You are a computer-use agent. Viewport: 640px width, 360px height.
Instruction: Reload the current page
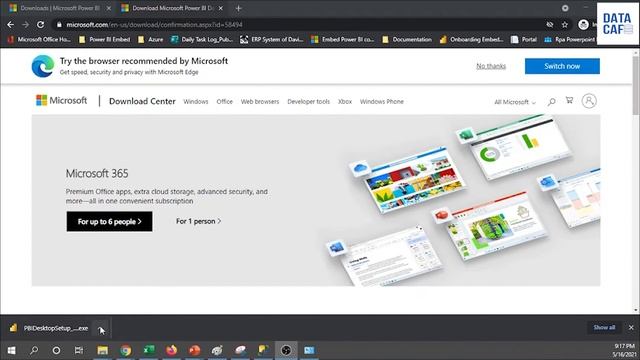pyautogui.click(x=40, y=25)
